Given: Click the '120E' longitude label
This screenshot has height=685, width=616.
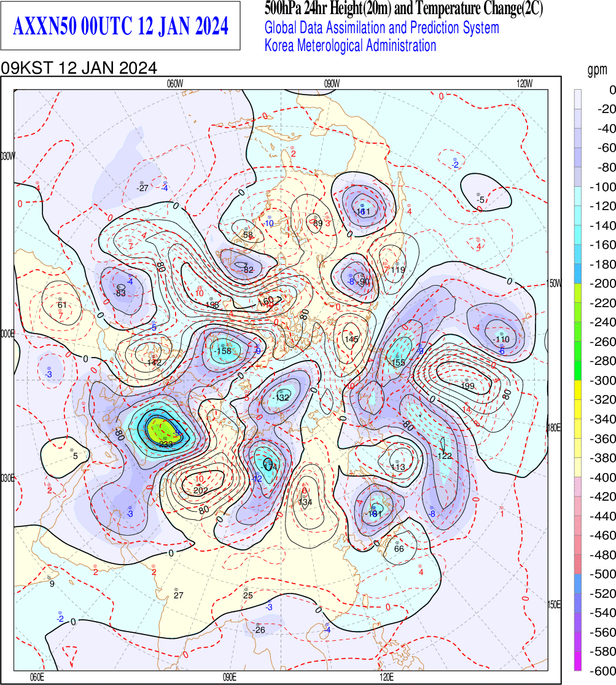Looking at the screenshot, I should pos(386,677).
